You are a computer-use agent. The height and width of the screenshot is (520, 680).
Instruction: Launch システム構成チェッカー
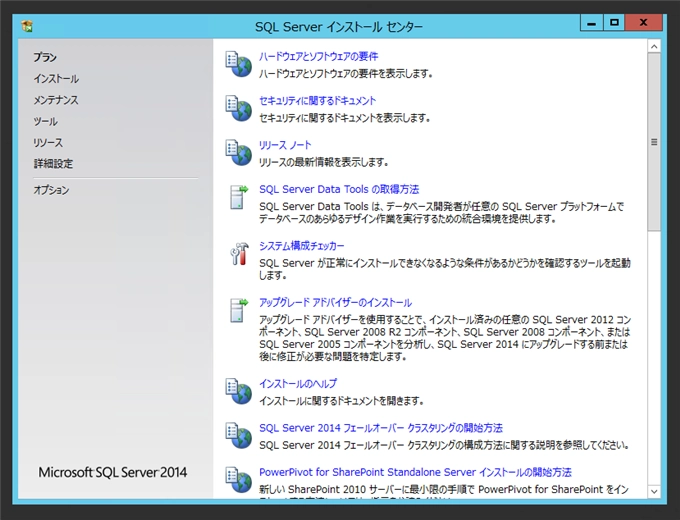[302, 246]
